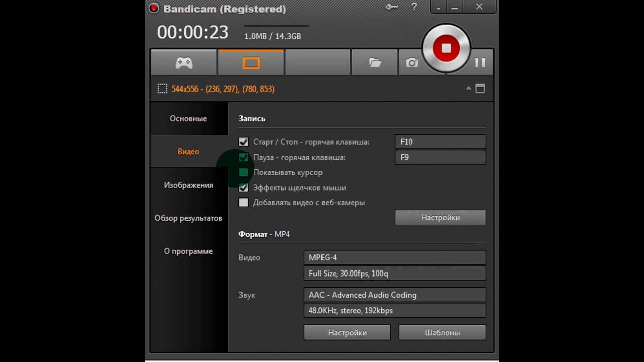
Task: Click the blank third mode tab
Action: pos(317,63)
